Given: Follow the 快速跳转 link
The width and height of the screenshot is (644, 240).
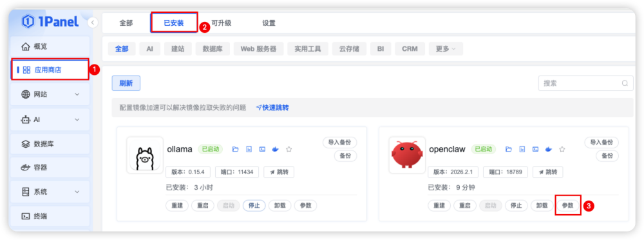Looking at the screenshot, I should [272, 108].
